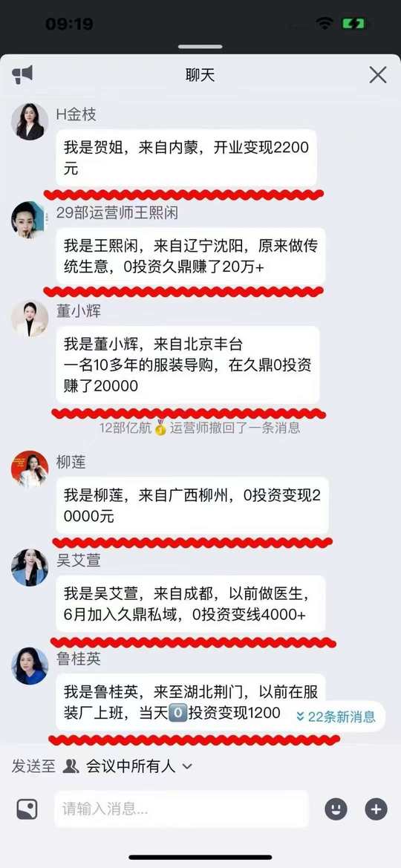Open H金枝's profile avatar

[x=30, y=121]
